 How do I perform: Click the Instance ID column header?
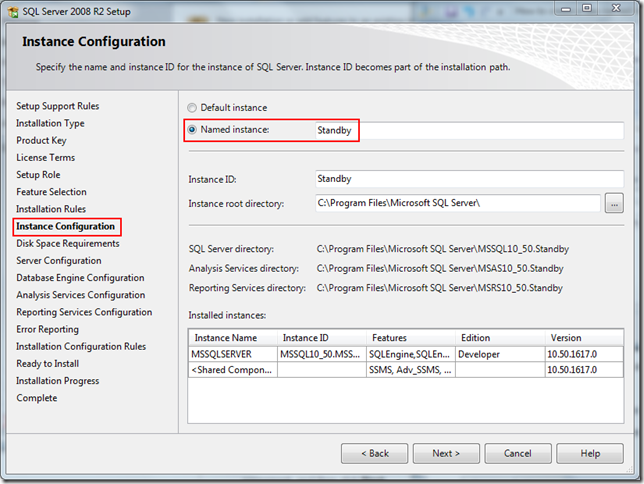coord(322,338)
